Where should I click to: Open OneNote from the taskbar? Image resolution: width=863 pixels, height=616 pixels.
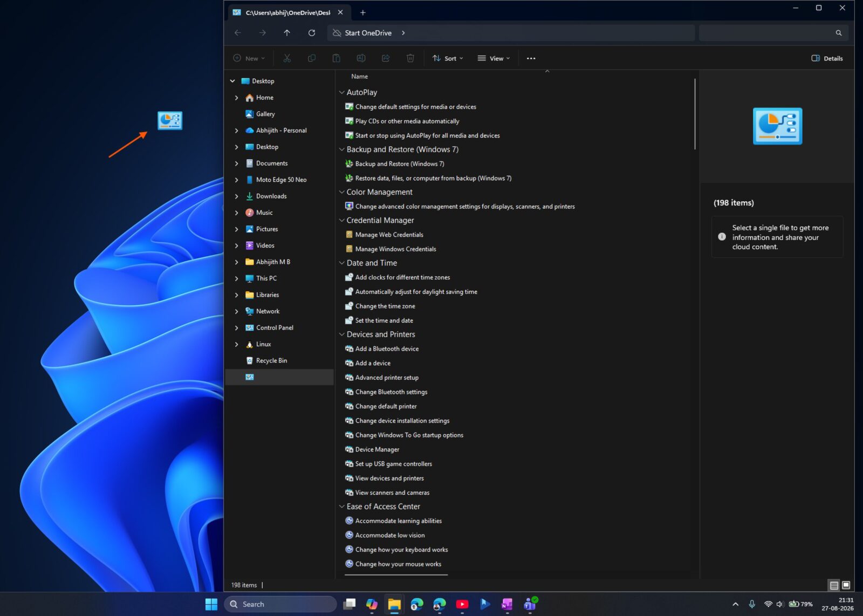click(x=507, y=604)
